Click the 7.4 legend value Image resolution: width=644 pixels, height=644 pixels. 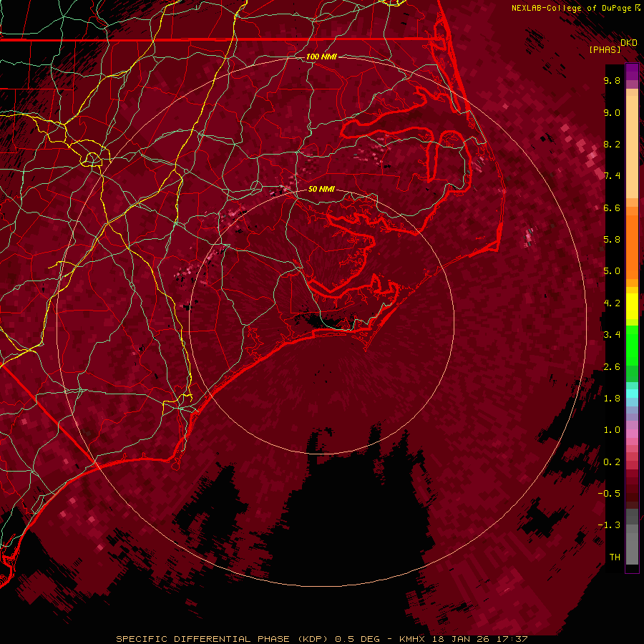point(612,176)
